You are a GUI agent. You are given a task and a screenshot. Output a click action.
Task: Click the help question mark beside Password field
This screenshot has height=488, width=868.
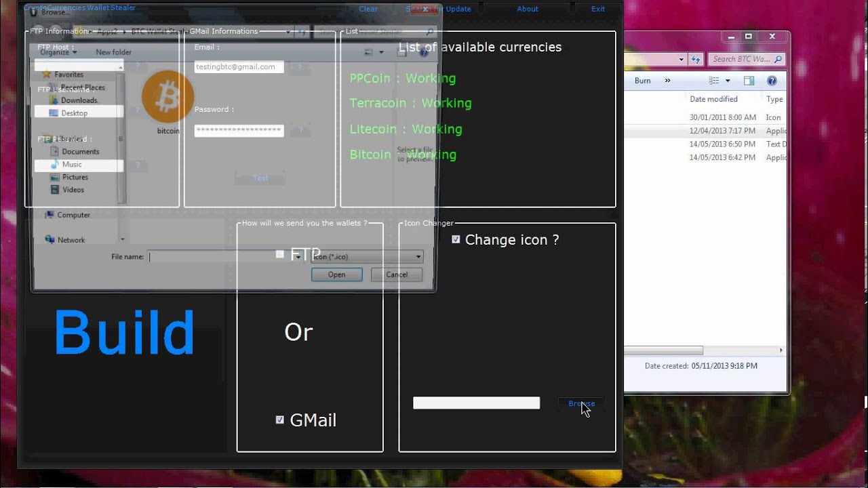(x=300, y=130)
